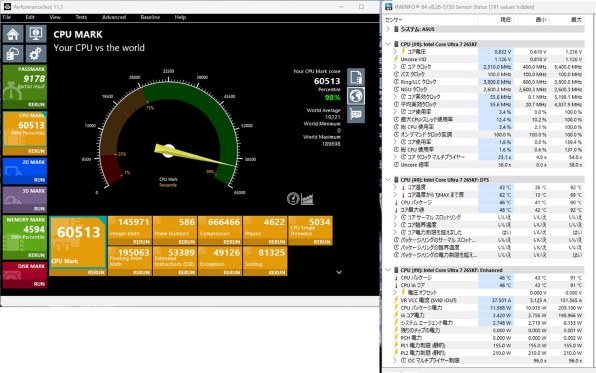Switch to the gauge dial view icon
596x373 pixels.
[293, 198]
